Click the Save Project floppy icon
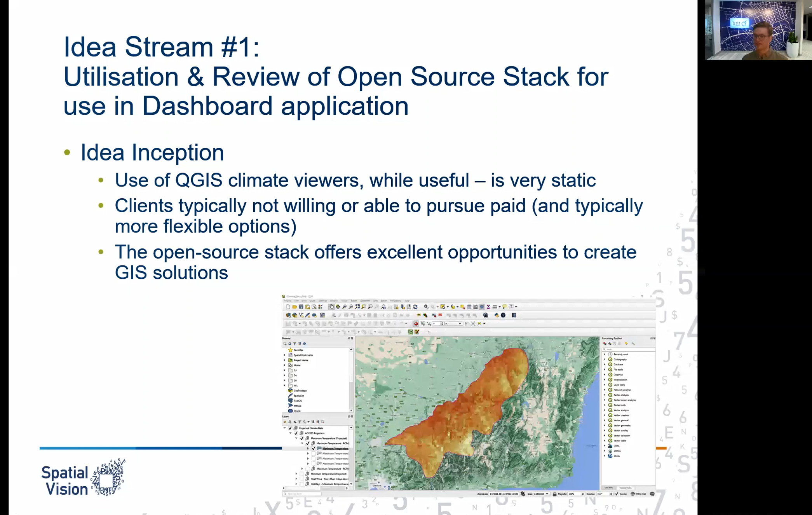Screen dimensions: 812x515 click(x=301, y=307)
